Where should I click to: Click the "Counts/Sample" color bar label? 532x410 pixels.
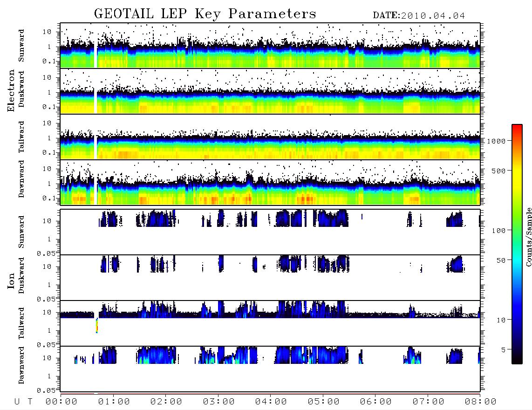(528, 237)
